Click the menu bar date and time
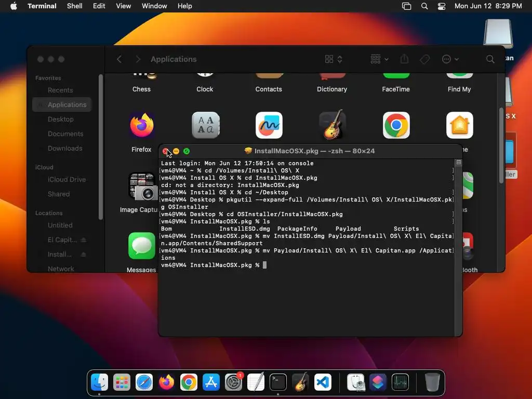Screen dimensions: 532x399 [488, 6]
